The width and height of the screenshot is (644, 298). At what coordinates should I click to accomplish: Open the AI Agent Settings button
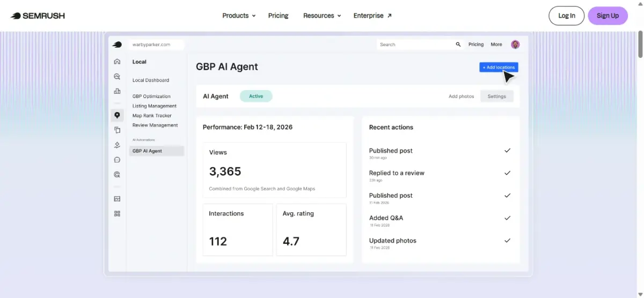497,96
